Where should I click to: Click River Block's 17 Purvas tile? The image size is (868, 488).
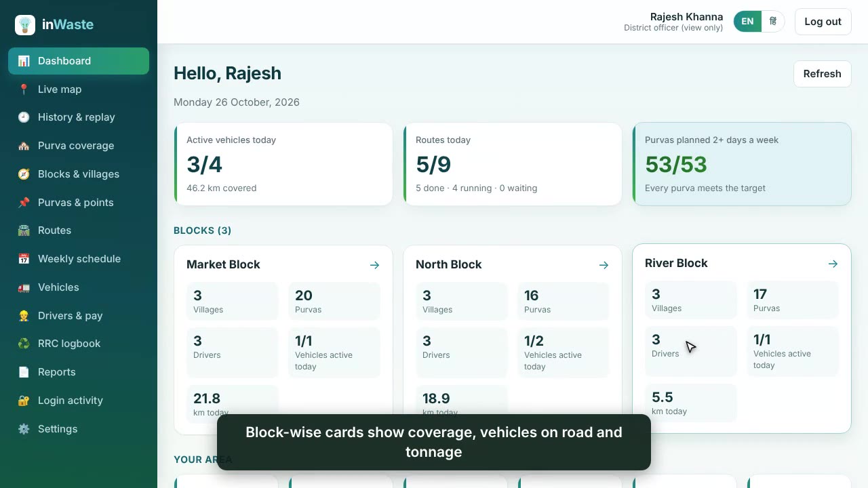point(793,300)
